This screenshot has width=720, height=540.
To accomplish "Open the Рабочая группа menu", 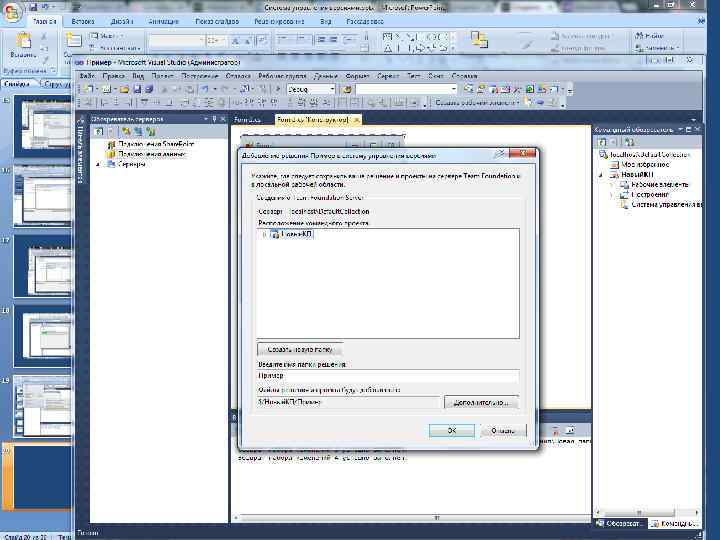I will point(282,76).
